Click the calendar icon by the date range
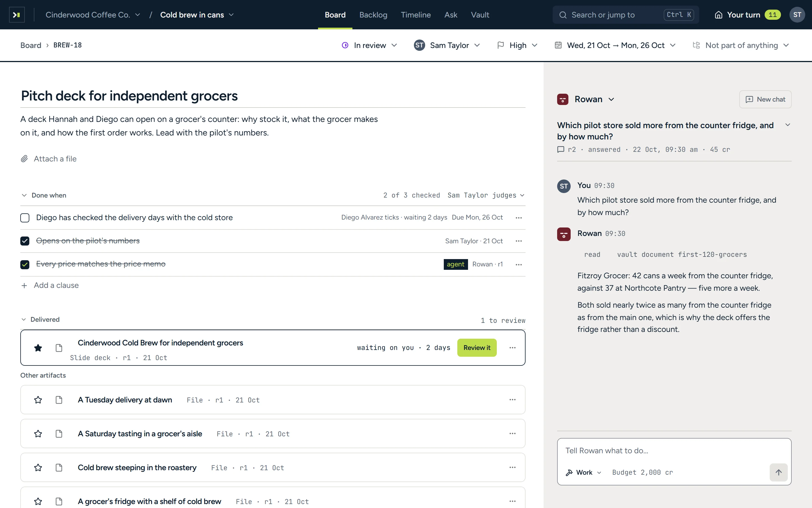 tap(558, 45)
